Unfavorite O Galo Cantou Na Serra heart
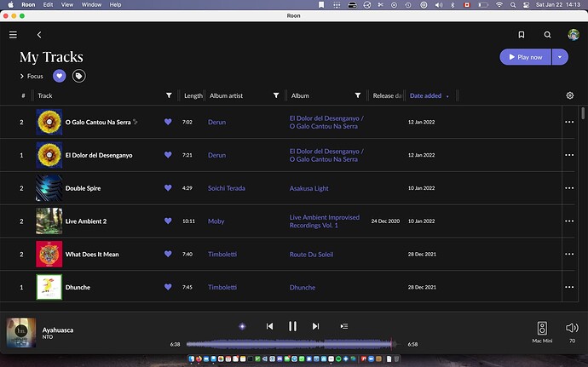The height and width of the screenshot is (367, 588). pos(168,122)
